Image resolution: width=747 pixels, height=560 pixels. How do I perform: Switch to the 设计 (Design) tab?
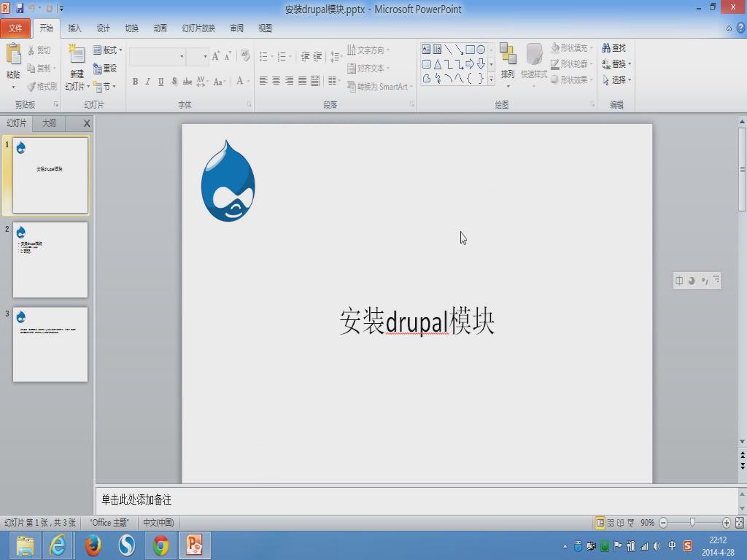point(103,28)
